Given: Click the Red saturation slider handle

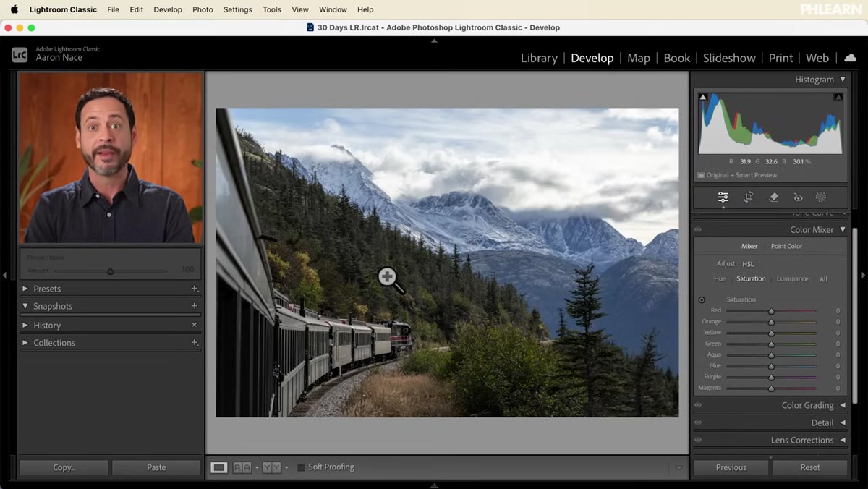Looking at the screenshot, I should point(771,311).
